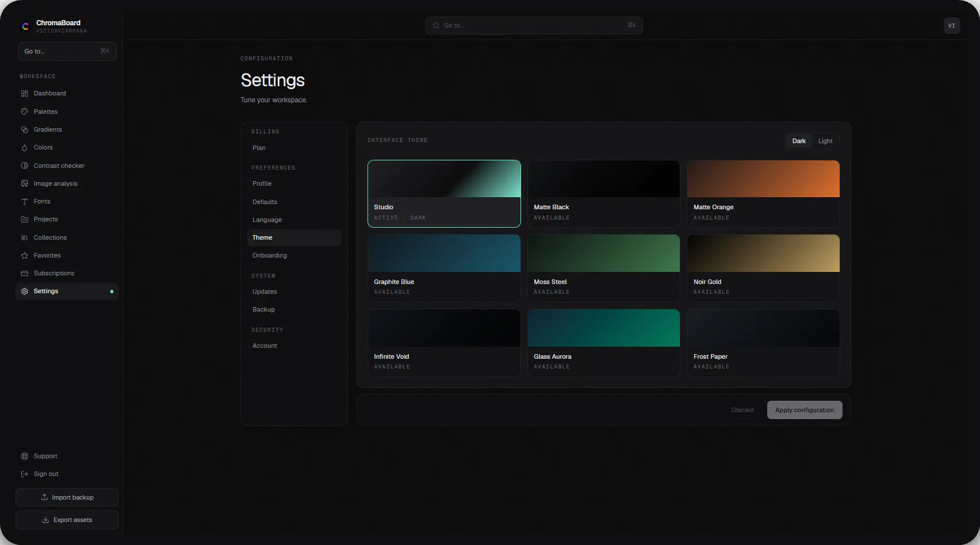
Task: Focus the sidebar Go to field
Action: point(67,51)
